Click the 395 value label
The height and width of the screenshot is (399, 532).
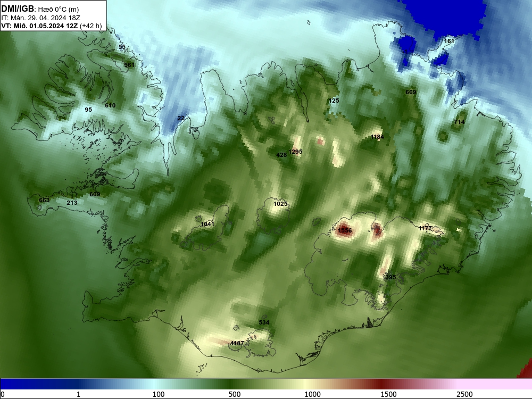tap(391, 277)
